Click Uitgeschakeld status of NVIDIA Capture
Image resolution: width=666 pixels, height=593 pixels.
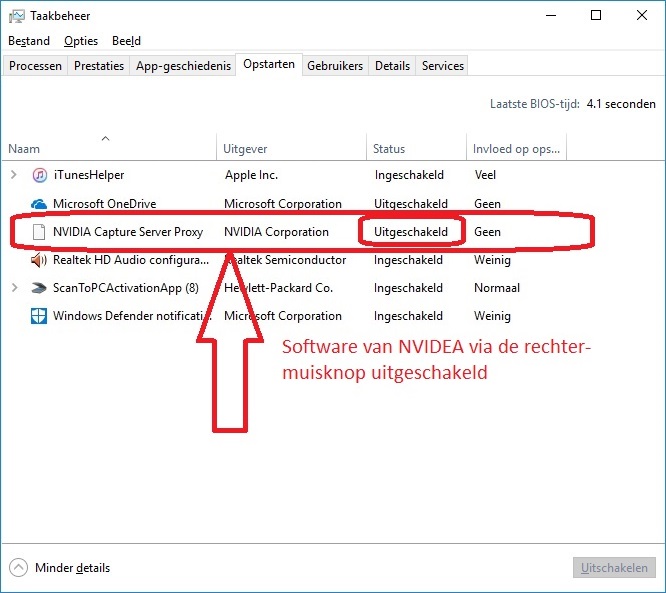coord(411,232)
